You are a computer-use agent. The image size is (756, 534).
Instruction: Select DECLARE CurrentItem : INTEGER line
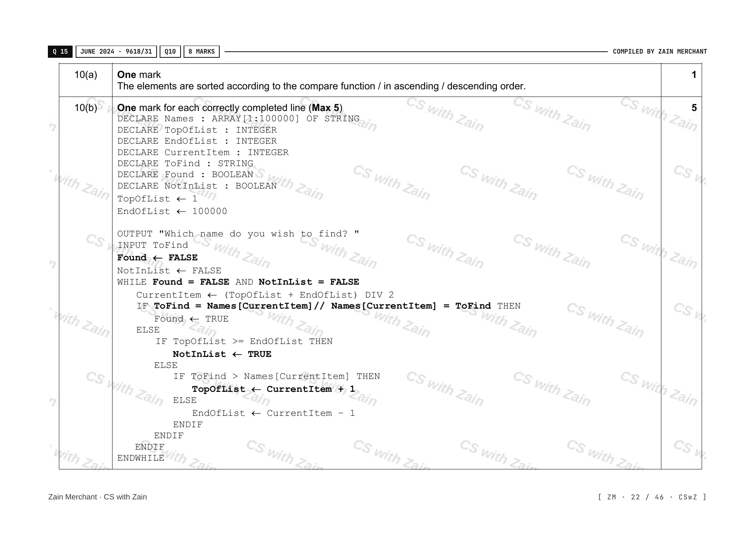coord(203,152)
